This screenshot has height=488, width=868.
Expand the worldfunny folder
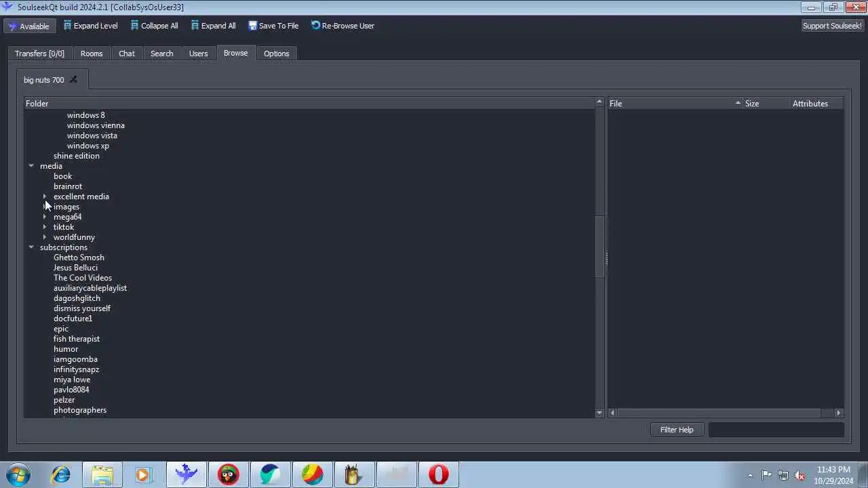pos(45,237)
